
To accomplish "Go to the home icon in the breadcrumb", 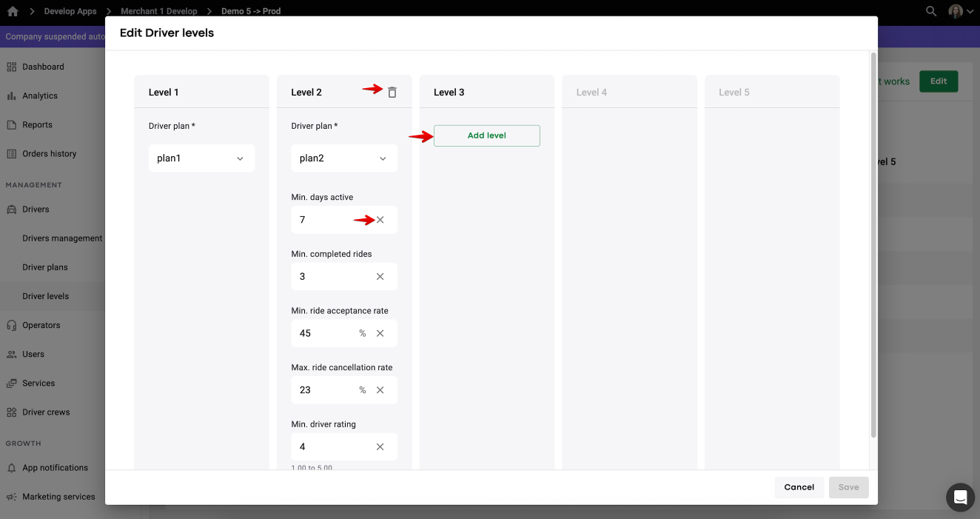I will pos(13,11).
